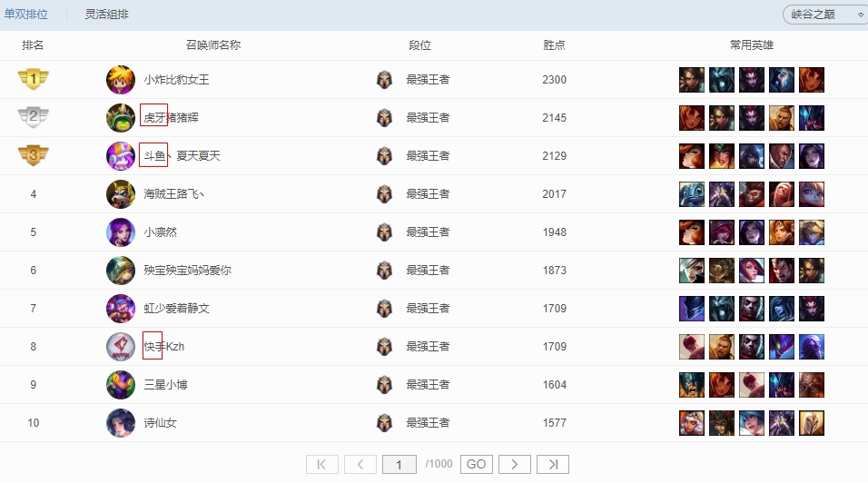The width and height of the screenshot is (868, 483).
Task: Click first champion icon in 小凛然 row
Action: click(692, 232)
